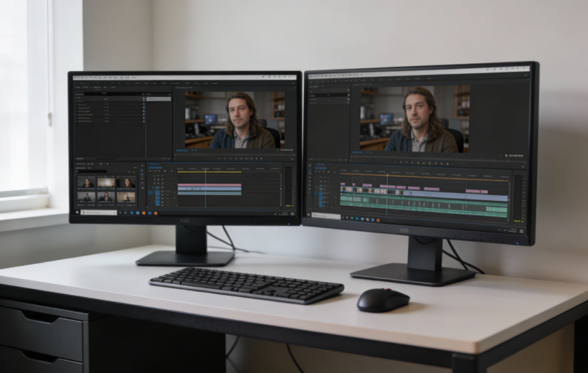This screenshot has width=588, height=373.
Task: Select the highlighted clip entry beside effect controls
Action: [158, 98]
